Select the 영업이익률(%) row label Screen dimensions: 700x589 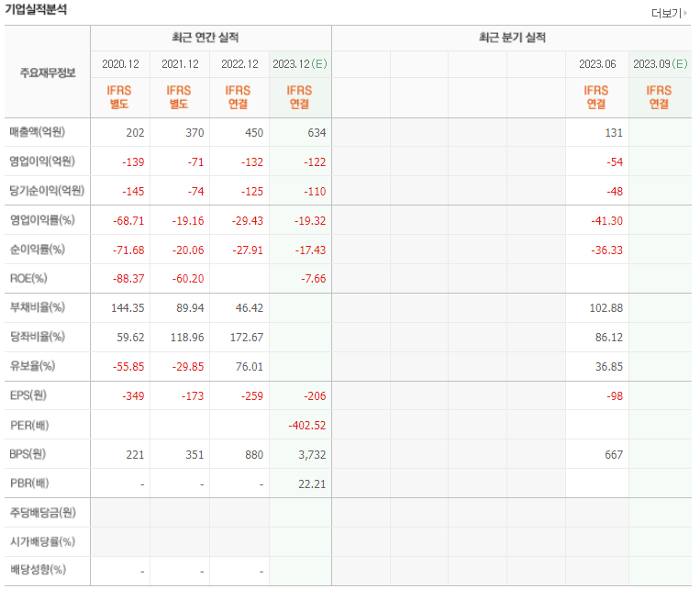[x=42, y=220]
